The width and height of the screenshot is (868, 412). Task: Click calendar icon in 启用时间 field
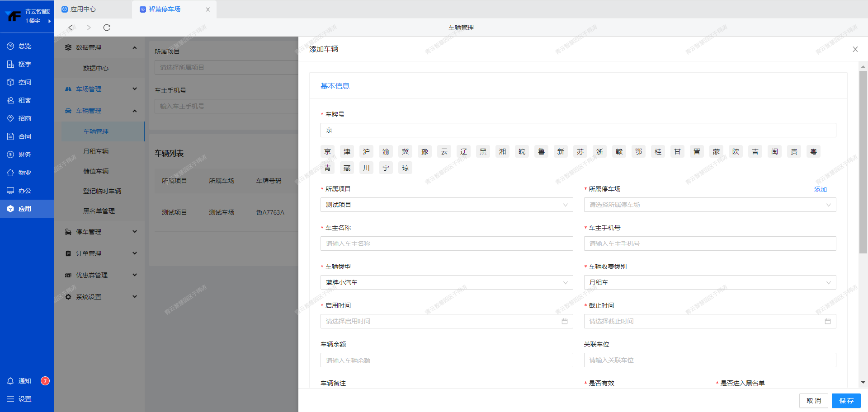564,321
